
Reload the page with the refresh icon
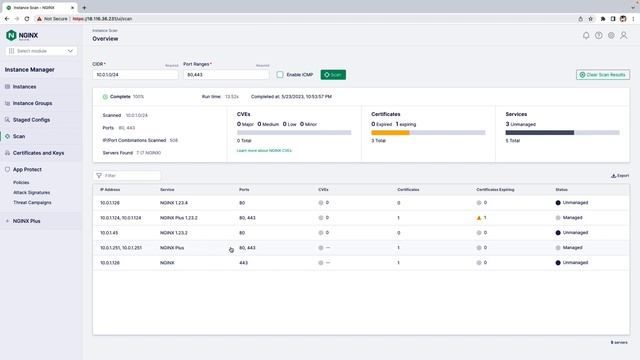(27, 19)
